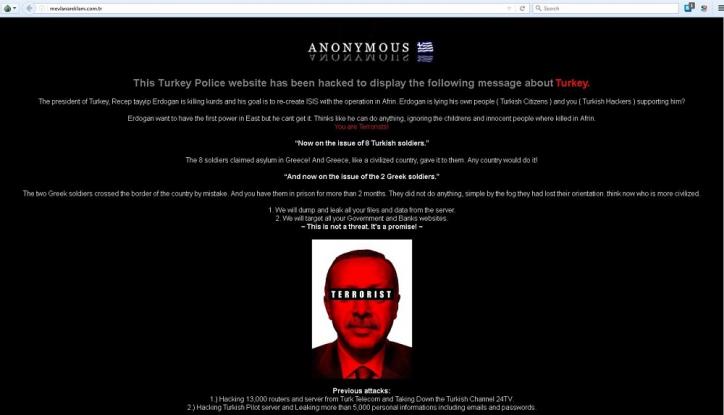Open the browser hamburger menu
This screenshot has width=724, height=415.
720,8
